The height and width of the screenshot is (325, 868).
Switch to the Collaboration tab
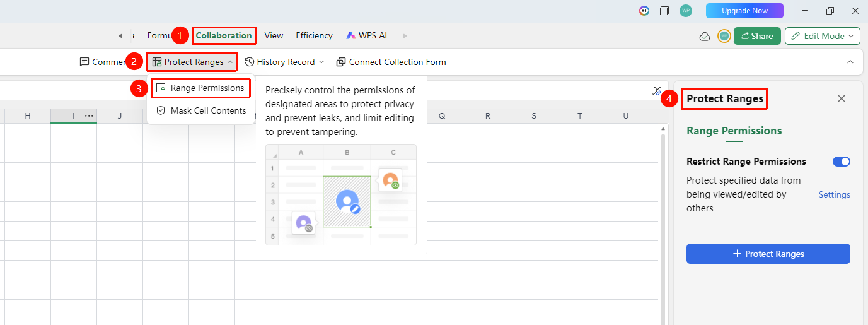pos(224,35)
